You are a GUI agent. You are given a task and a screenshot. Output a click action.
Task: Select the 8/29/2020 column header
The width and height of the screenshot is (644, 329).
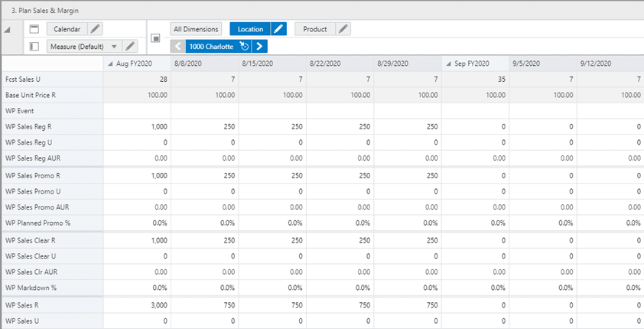coord(408,64)
